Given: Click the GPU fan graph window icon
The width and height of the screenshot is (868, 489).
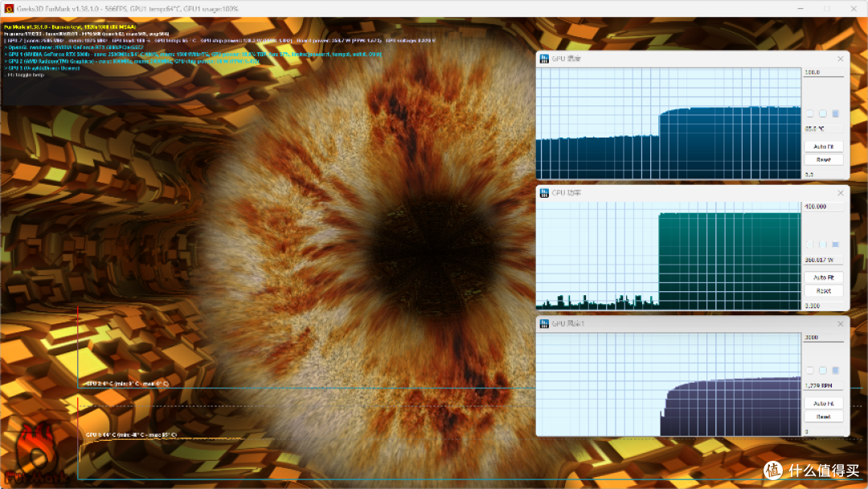Looking at the screenshot, I should tap(544, 323).
